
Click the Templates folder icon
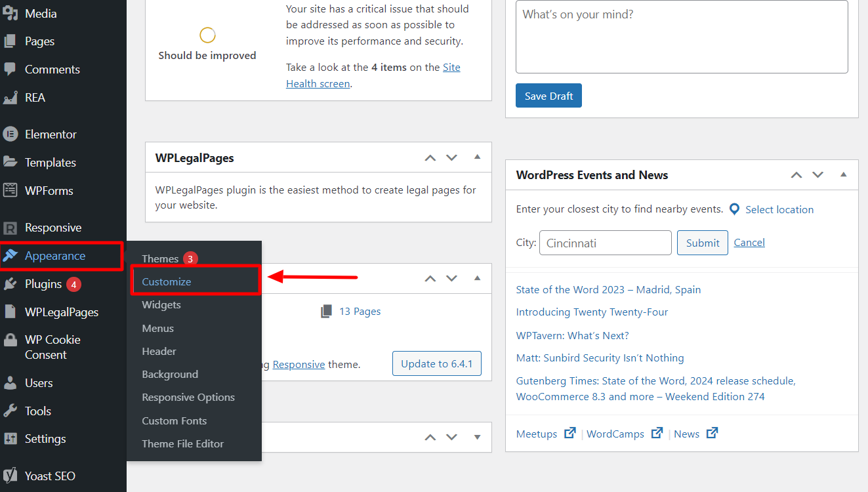10,162
